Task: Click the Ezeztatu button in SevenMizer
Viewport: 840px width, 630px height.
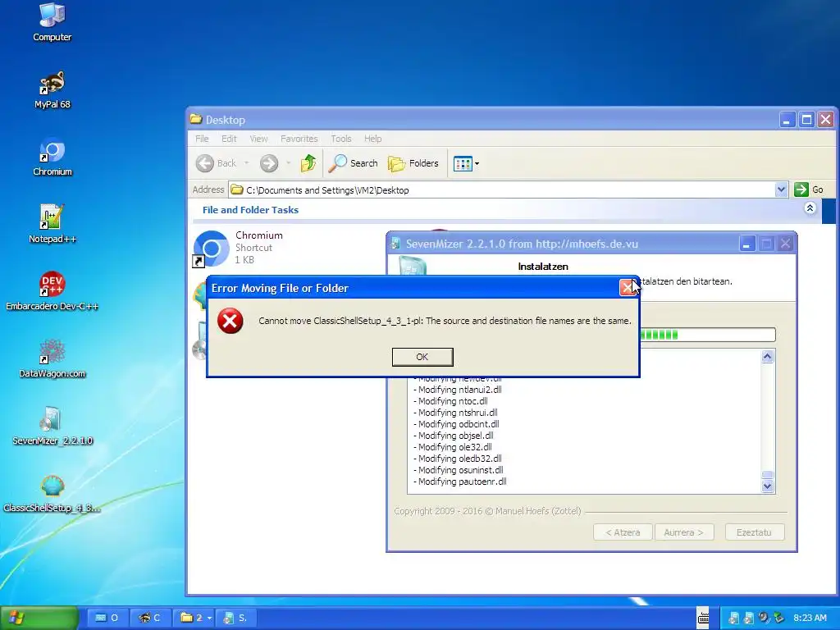Action: tap(755, 532)
